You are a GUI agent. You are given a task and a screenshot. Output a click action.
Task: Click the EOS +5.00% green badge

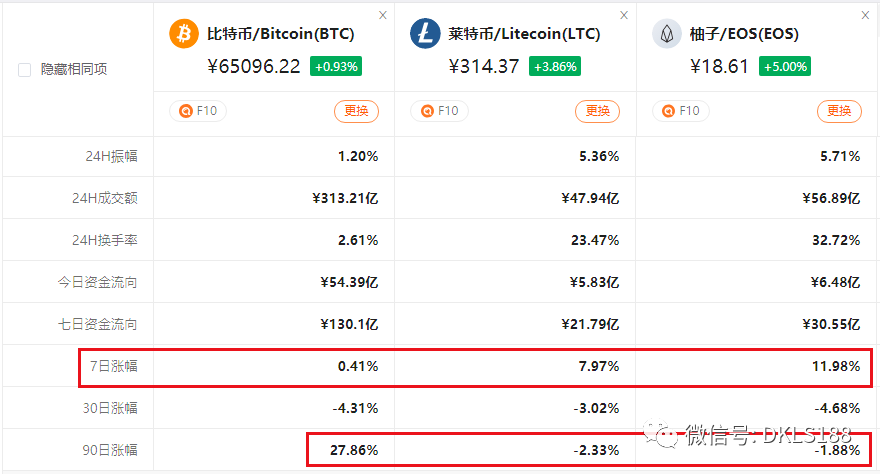[x=785, y=67]
